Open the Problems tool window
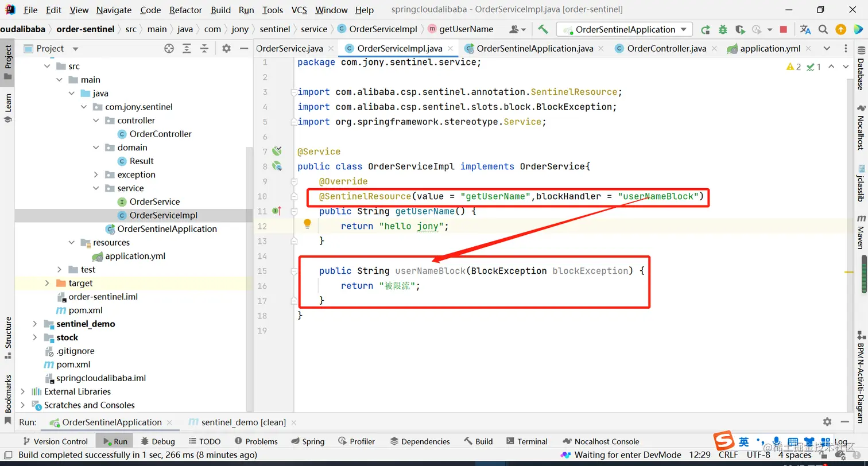 256,441
